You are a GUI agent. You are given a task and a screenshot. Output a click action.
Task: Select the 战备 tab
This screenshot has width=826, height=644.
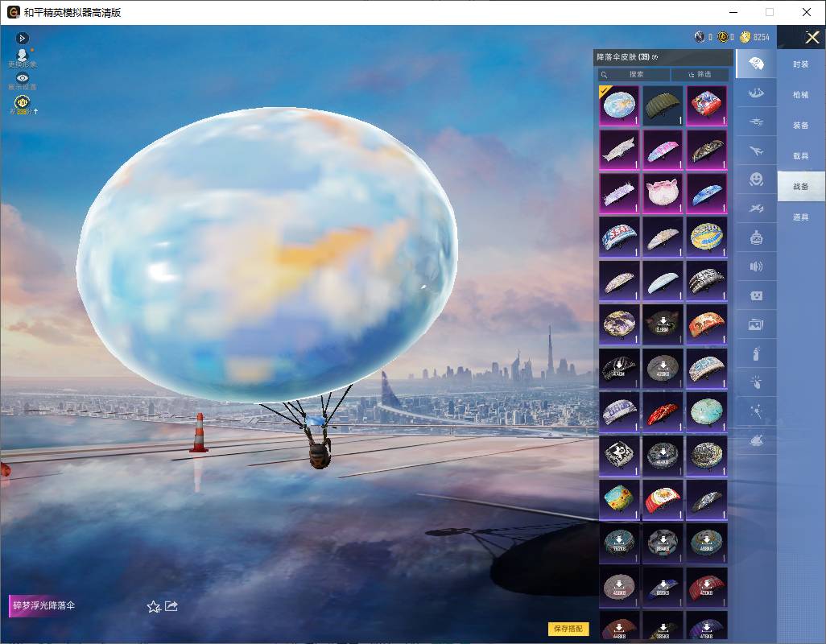click(801, 187)
